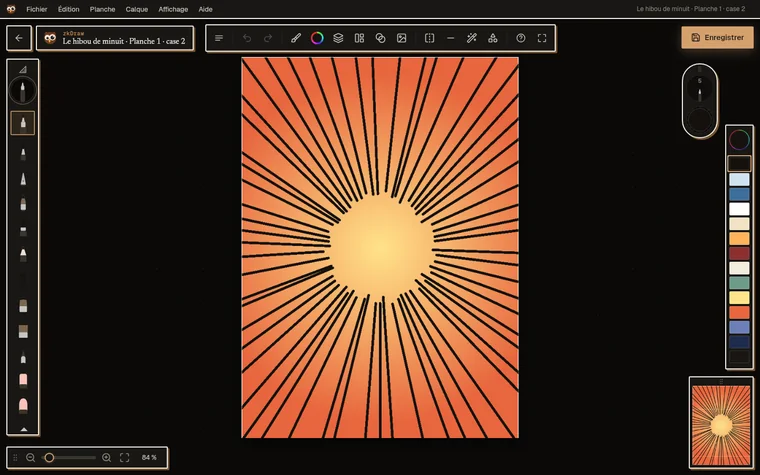Click the zoom bar drag handle
The width and height of the screenshot is (760, 475).
click(15, 458)
